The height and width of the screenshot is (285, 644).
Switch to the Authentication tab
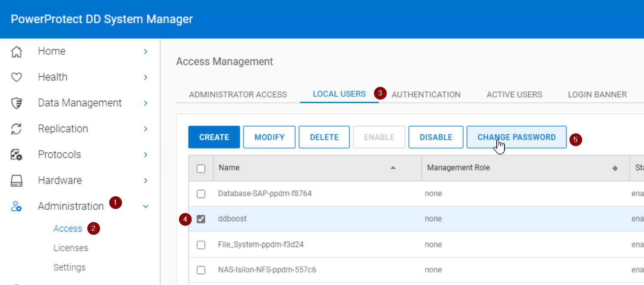pos(426,95)
